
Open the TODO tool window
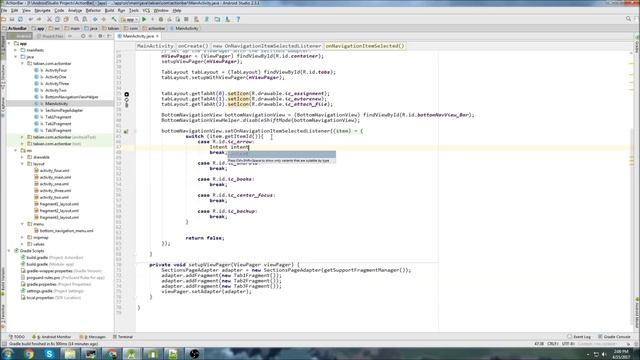[x=17, y=337]
